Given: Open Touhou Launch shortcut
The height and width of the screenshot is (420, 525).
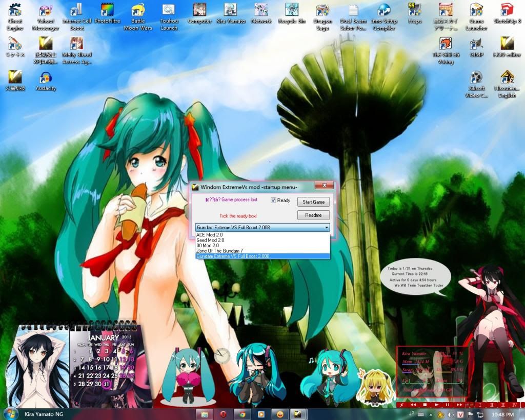Looking at the screenshot, I should click(x=169, y=17).
